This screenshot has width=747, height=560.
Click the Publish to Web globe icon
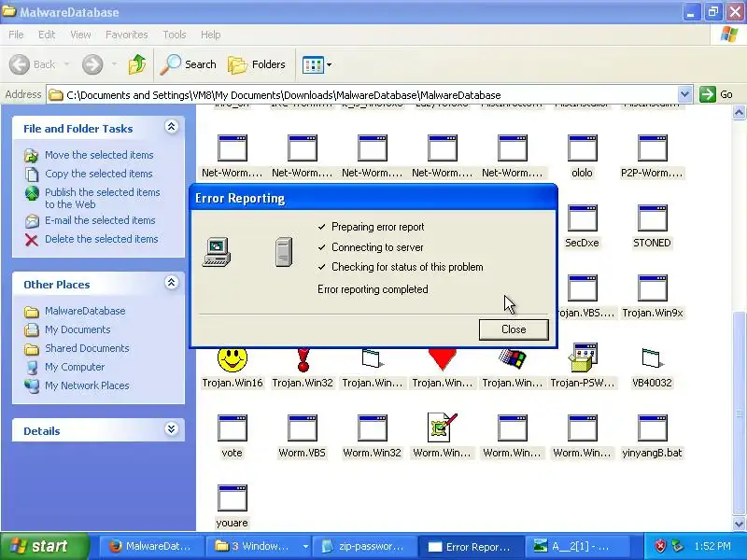point(32,194)
